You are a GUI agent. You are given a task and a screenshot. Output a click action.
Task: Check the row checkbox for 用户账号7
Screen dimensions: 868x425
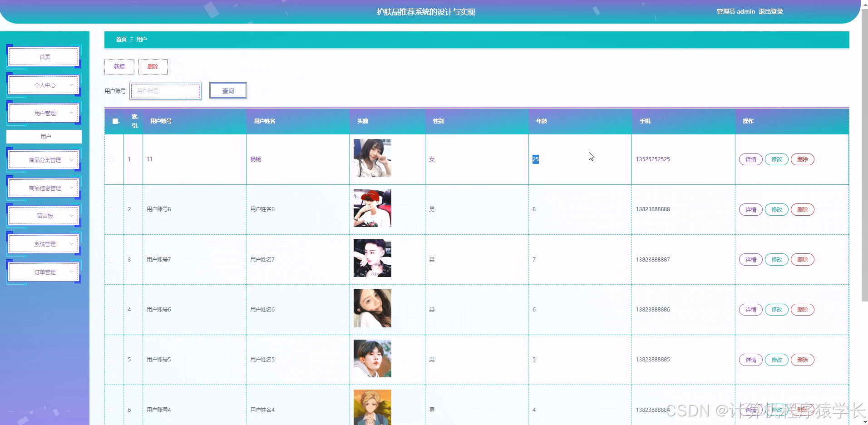112,260
